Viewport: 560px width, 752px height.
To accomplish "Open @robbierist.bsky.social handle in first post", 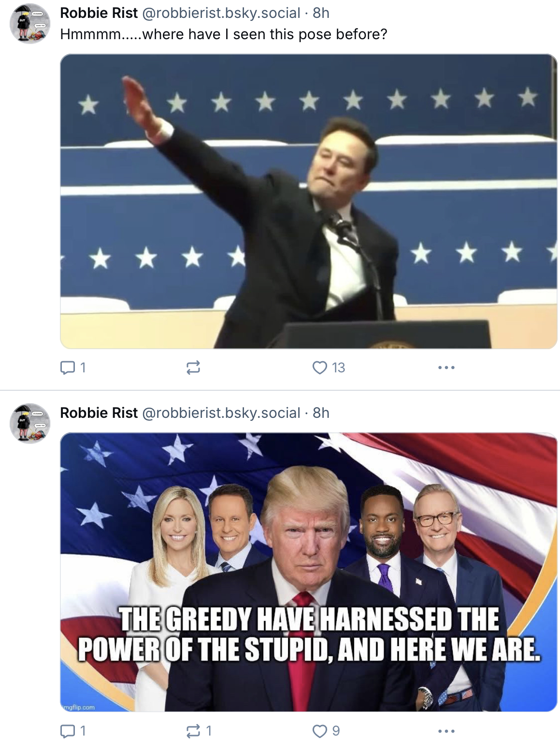I will tap(221, 13).
